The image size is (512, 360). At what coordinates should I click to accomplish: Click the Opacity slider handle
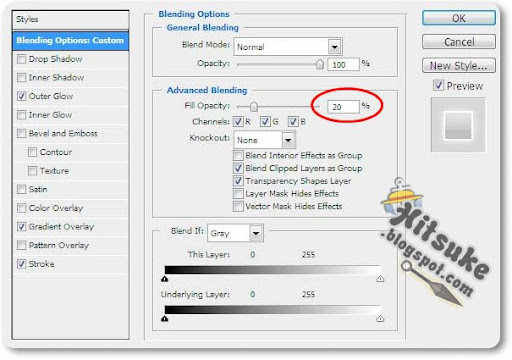coord(320,64)
